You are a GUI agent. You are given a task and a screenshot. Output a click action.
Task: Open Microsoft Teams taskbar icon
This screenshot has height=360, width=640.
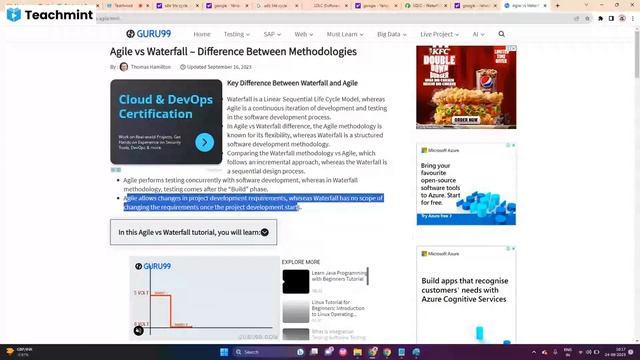[329, 352]
